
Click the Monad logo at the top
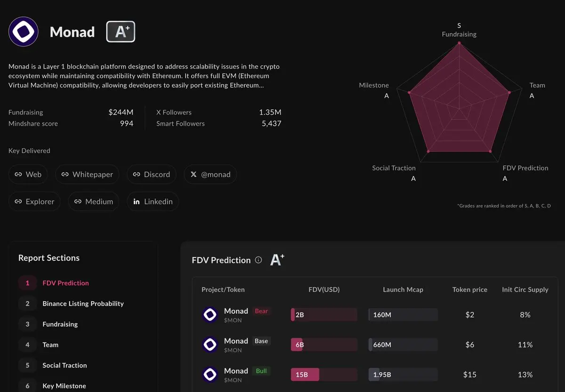24,32
